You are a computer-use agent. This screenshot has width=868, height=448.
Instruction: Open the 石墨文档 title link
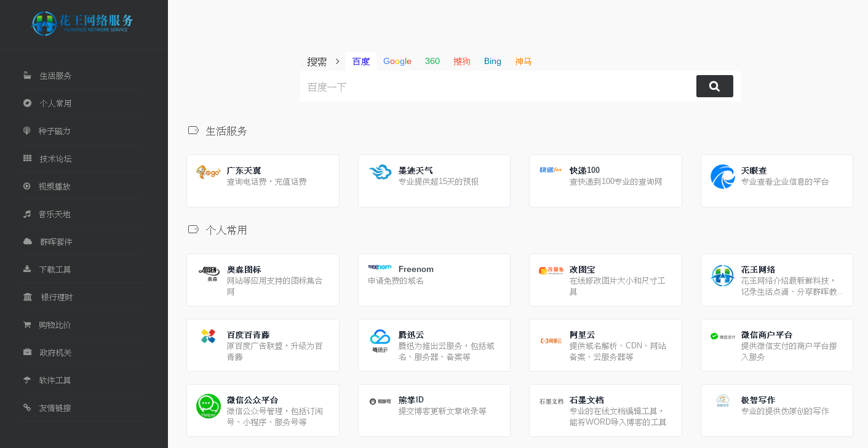click(587, 400)
